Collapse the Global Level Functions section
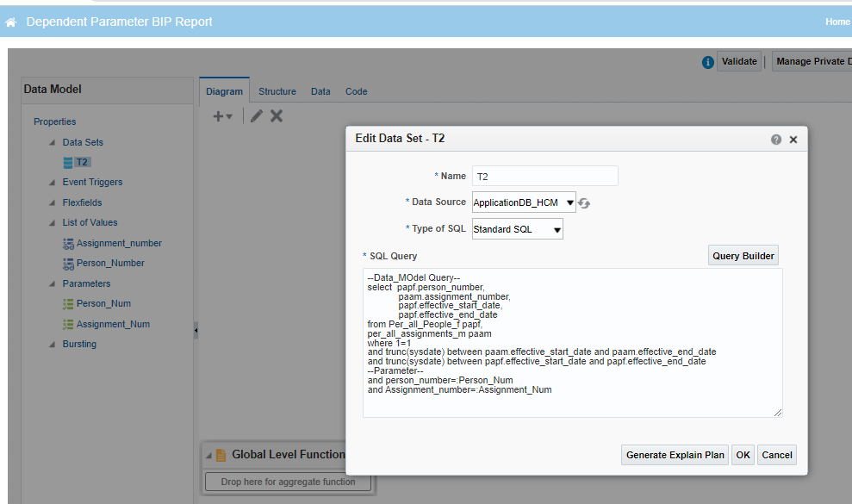Screen dimensions: 852x504 coord(208,455)
